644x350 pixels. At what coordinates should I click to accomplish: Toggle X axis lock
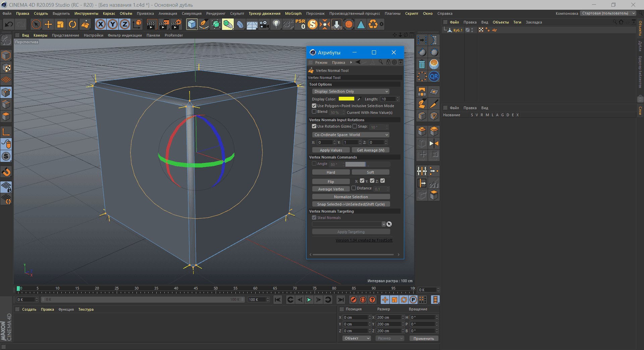(100, 24)
